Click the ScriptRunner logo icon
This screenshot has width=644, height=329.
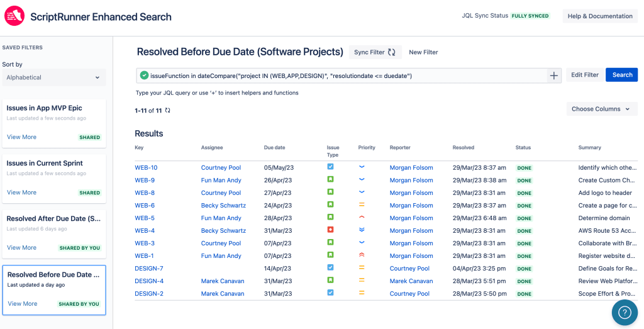14,16
